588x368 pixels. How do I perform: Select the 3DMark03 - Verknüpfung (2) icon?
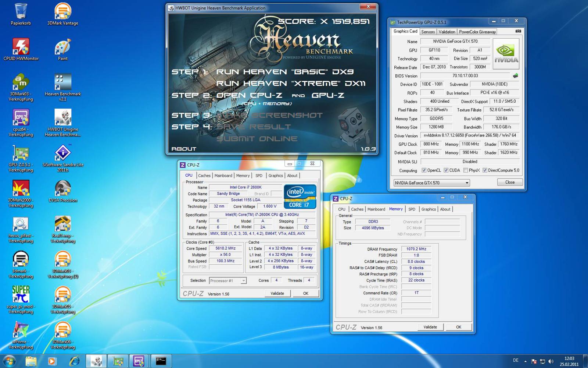click(63, 264)
